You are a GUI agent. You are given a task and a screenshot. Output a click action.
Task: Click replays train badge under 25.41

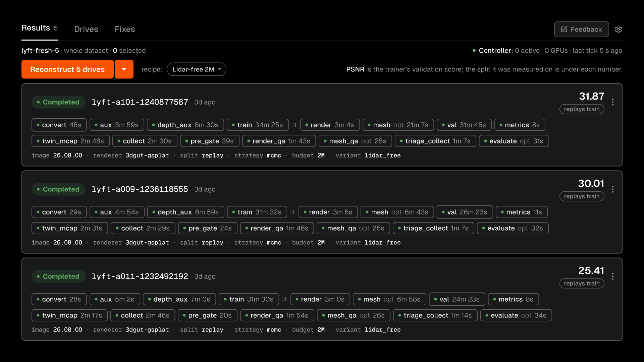coord(582,284)
